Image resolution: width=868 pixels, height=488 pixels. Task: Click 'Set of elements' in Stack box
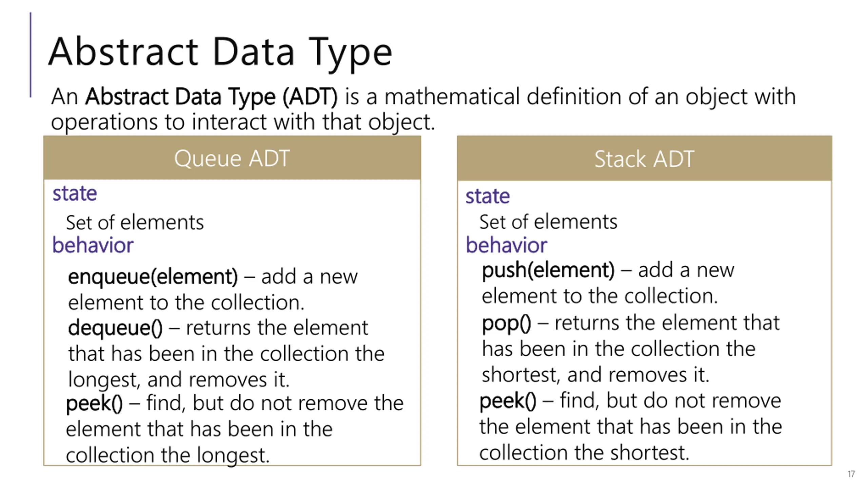click(x=548, y=222)
